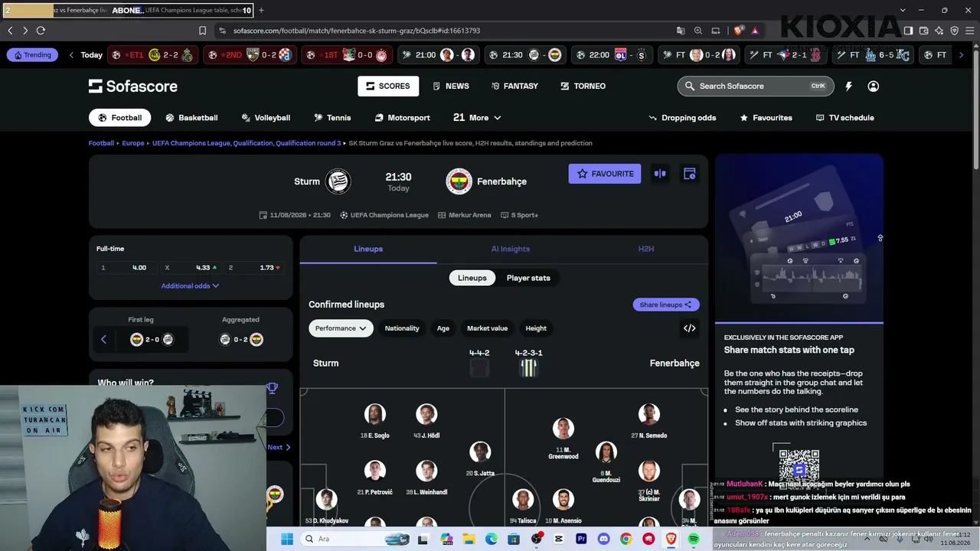Open the NEWS menu item
The width and height of the screenshot is (980, 551).
[x=450, y=86]
